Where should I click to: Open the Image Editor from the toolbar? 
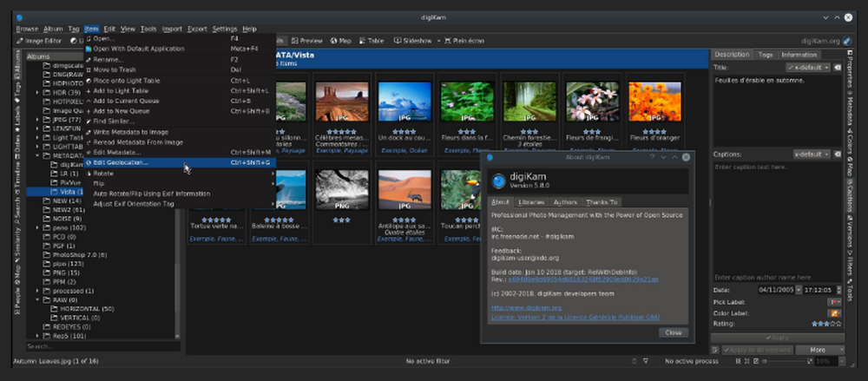39,41
